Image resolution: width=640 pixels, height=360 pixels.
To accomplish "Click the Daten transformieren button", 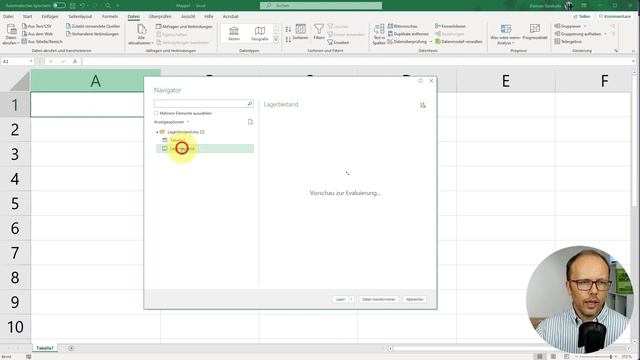I will 379,299.
